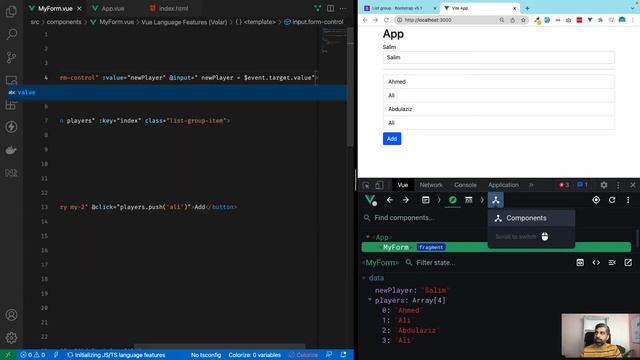Select the MyForm component row
The height and width of the screenshot is (360, 640).
496,247
